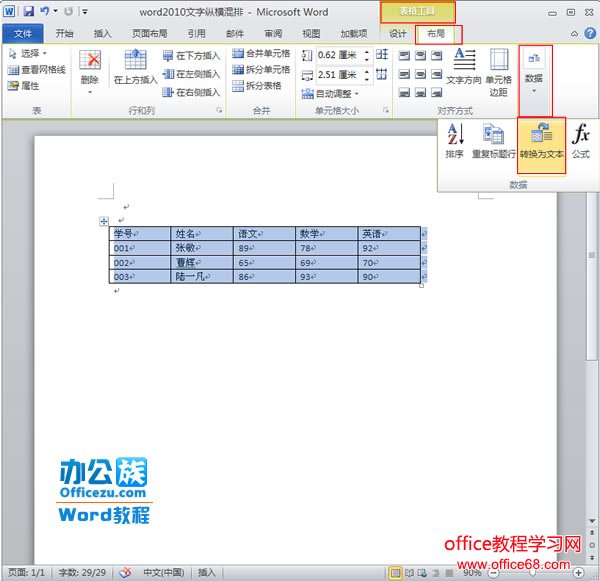Open the 选择 dropdown in table group
The width and height of the screenshot is (600, 581).
[28, 54]
